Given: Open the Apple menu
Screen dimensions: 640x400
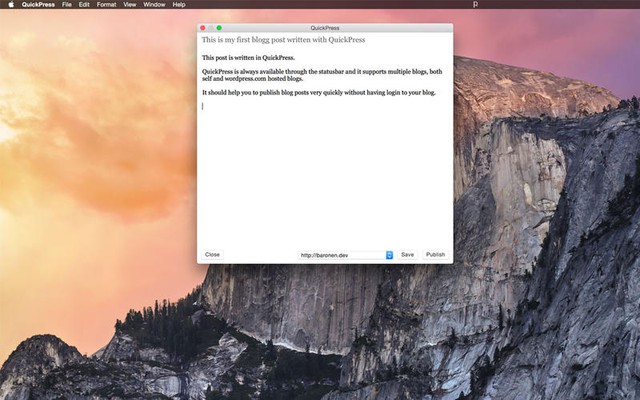Looking at the screenshot, I should pos(11,5).
